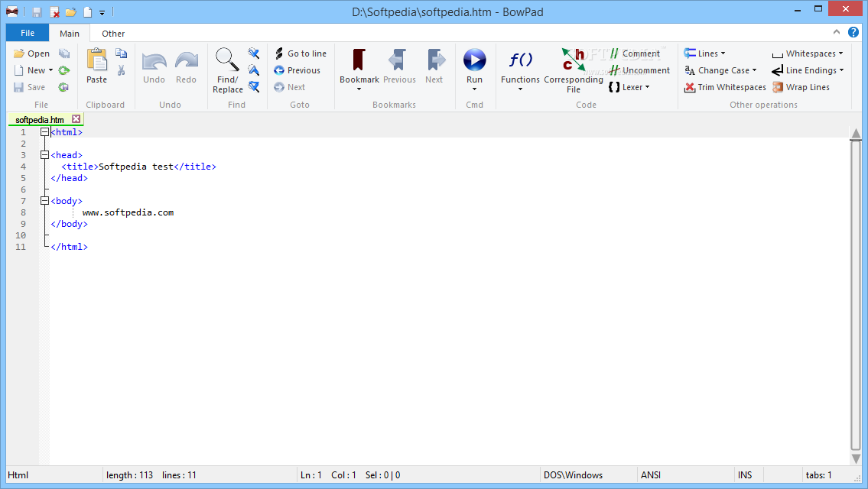Collapse the <html> fold marker
The image size is (868, 489).
pos(45,132)
